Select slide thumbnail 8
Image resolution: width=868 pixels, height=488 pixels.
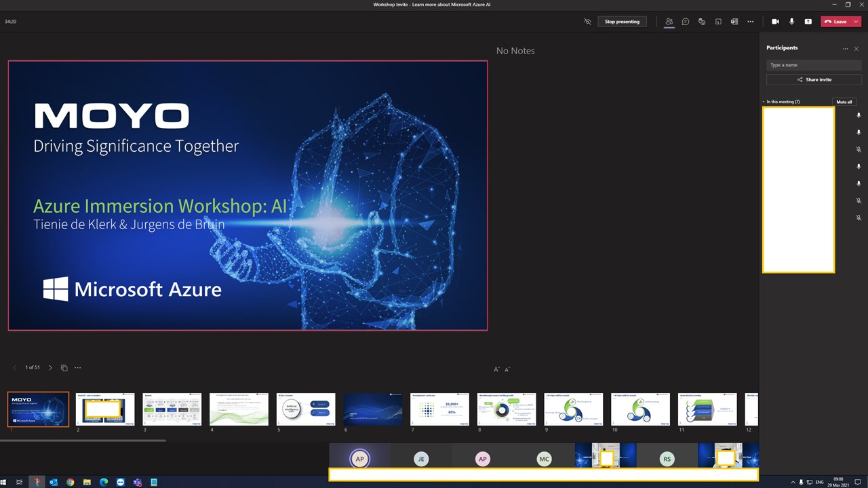(x=507, y=409)
